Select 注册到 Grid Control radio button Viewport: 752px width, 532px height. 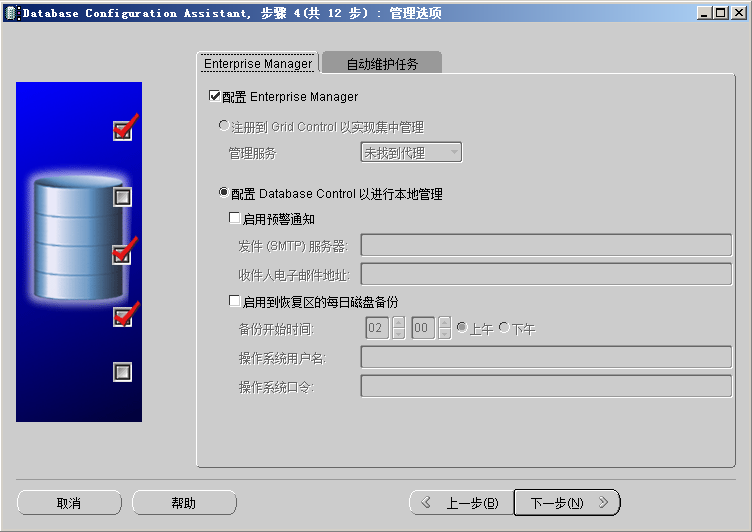[223, 126]
